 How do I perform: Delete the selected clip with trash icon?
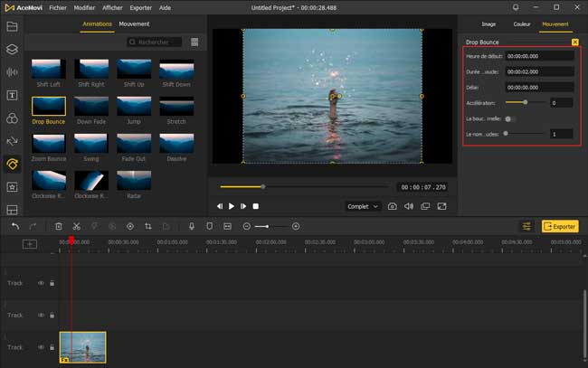(59, 226)
